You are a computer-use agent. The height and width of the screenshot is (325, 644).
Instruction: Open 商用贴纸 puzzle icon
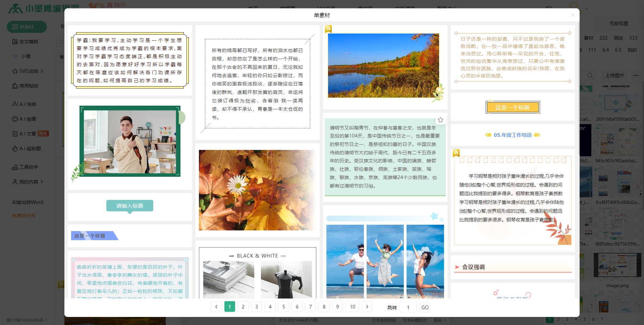click(15, 86)
